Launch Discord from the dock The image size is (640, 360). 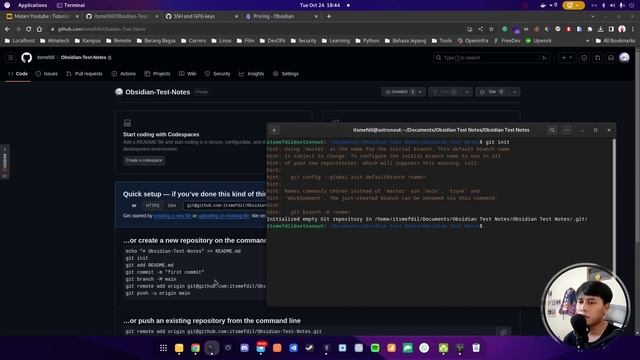click(x=244, y=348)
